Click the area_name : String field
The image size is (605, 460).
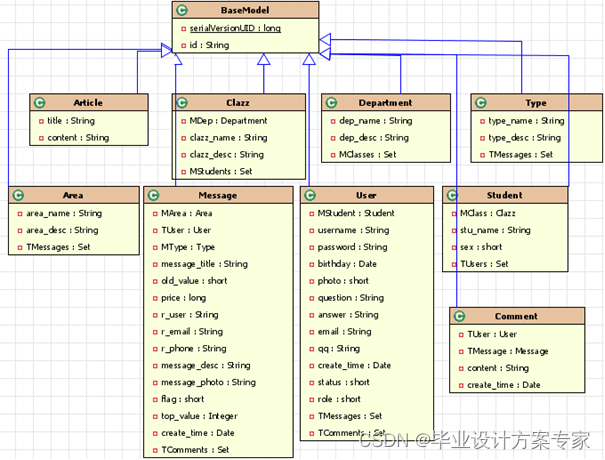pyautogui.click(x=64, y=213)
